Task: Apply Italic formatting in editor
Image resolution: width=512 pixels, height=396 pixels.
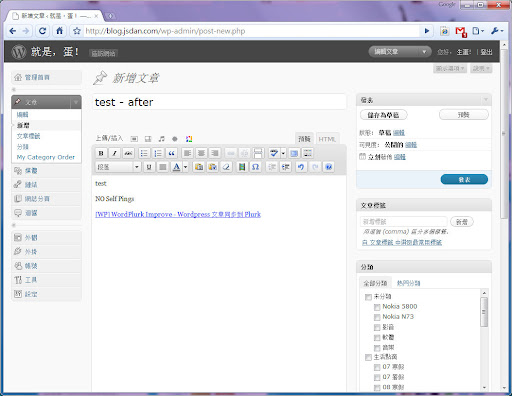Action: [x=115, y=153]
